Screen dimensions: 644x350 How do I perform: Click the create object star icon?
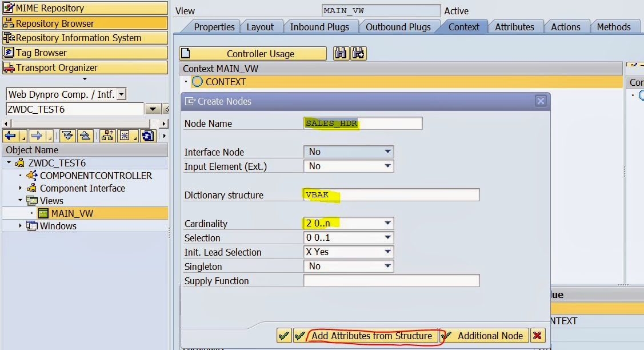(x=125, y=136)
